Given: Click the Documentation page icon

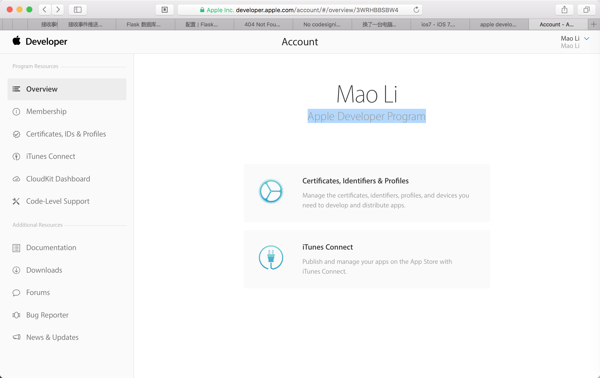Looking at the screenshot, I should pos(16,248).
